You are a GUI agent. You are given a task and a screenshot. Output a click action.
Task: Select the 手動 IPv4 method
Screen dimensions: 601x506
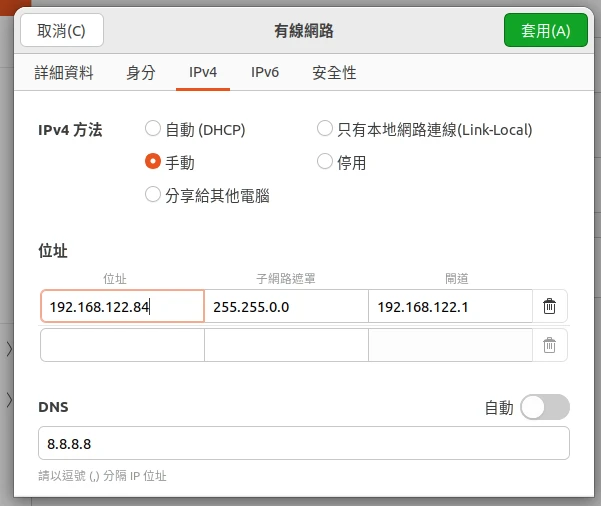tap(153, 161)
